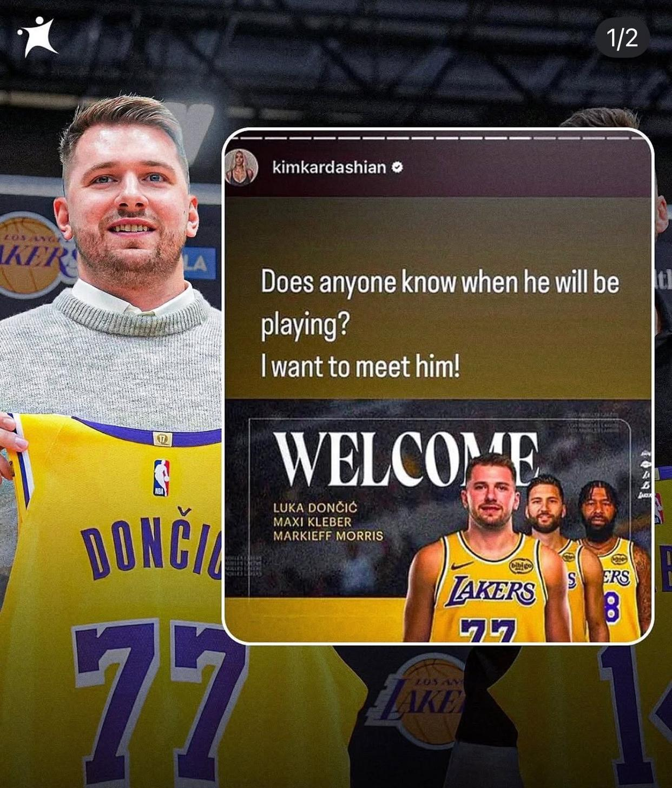Select the 'Does anyone know' story text
Image resolution: width=672 pixels, height=788 pixels.
[440, 303]
